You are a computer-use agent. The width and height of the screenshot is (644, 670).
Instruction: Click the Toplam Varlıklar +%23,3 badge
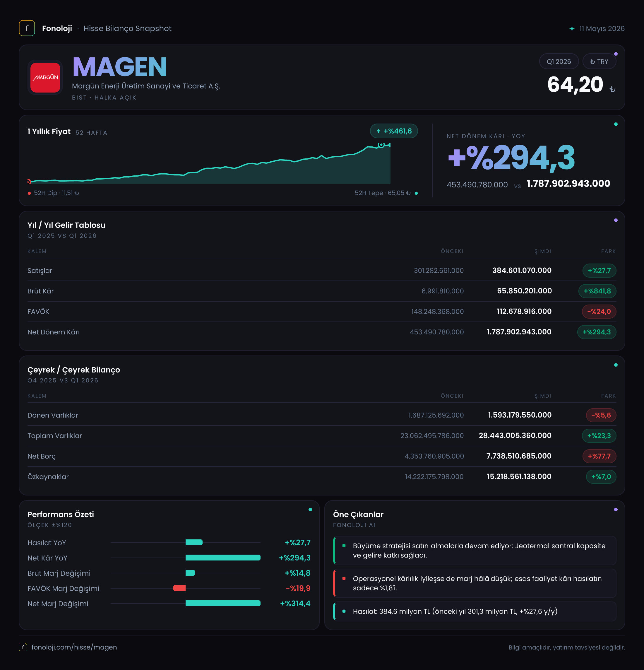(x=599, y=435)
